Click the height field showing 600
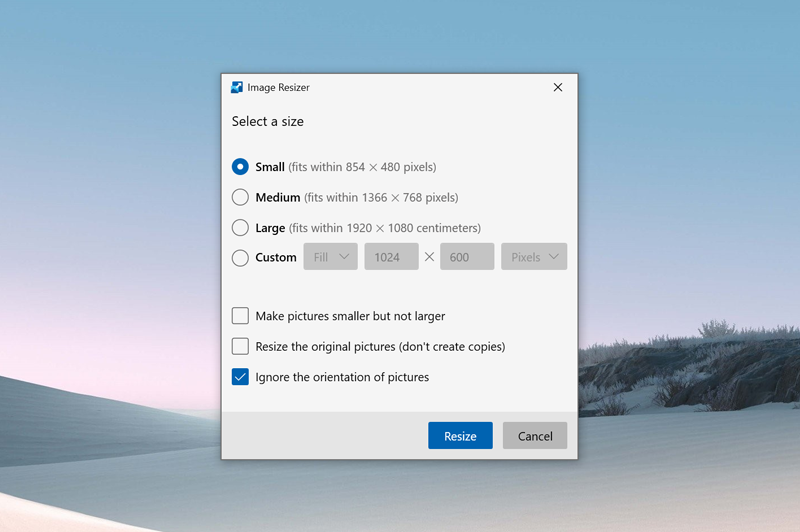 tap(464, 257)
